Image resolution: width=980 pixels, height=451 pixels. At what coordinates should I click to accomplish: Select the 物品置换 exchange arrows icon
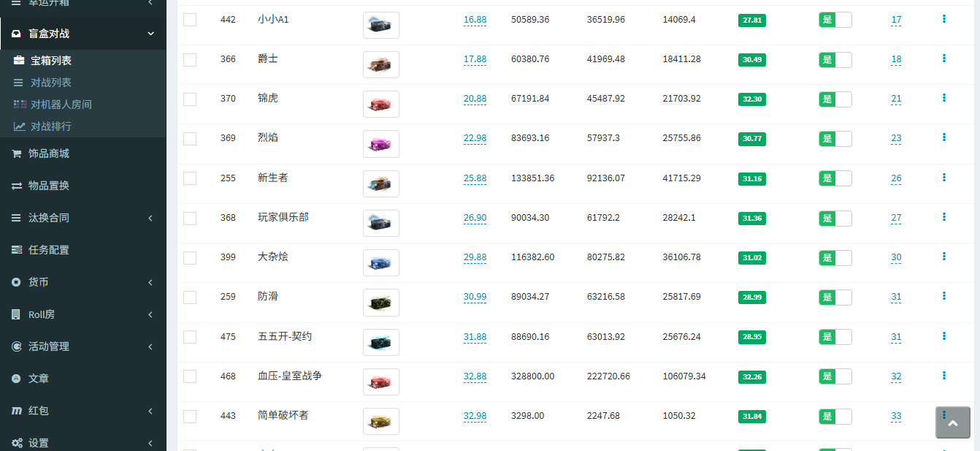point(16,185)
